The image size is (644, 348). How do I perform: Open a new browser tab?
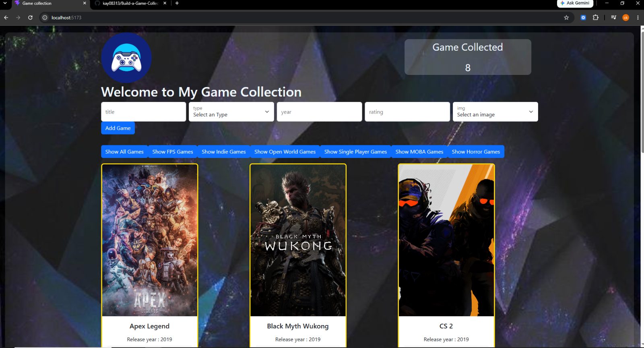click(177, 3)
